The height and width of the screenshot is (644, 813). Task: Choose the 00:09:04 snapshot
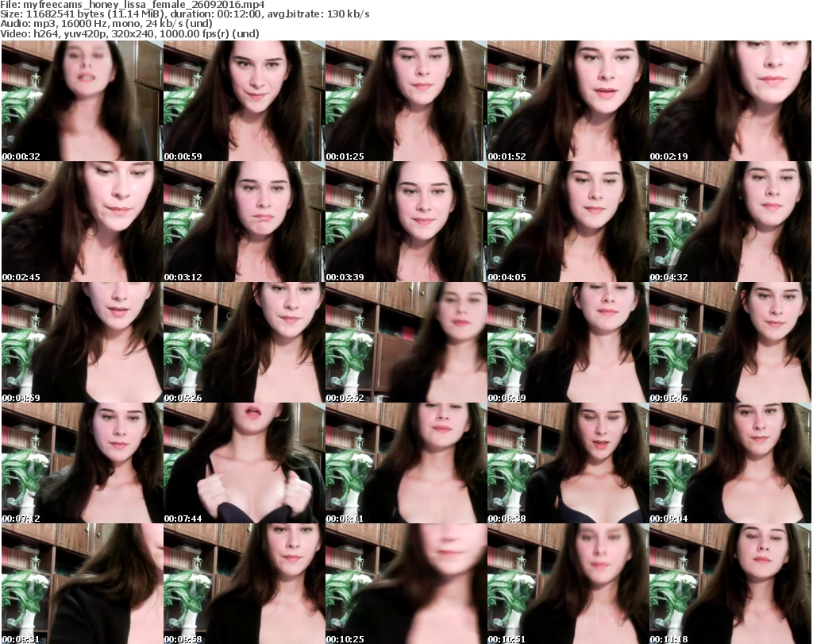coord(730,463)
